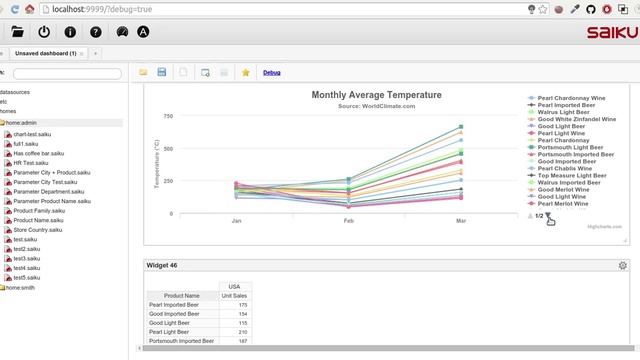Open test2.saiku file

[x=27, y=249]
